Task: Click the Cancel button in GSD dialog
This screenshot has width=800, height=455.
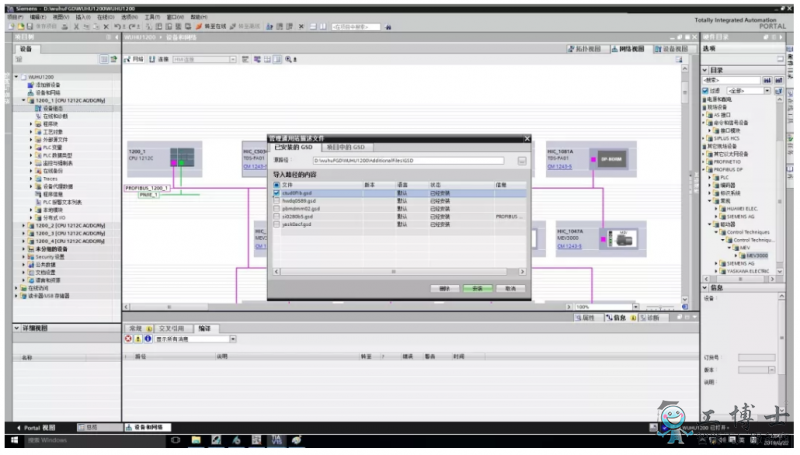Action: pyautogui.click(x=511, y=289)
